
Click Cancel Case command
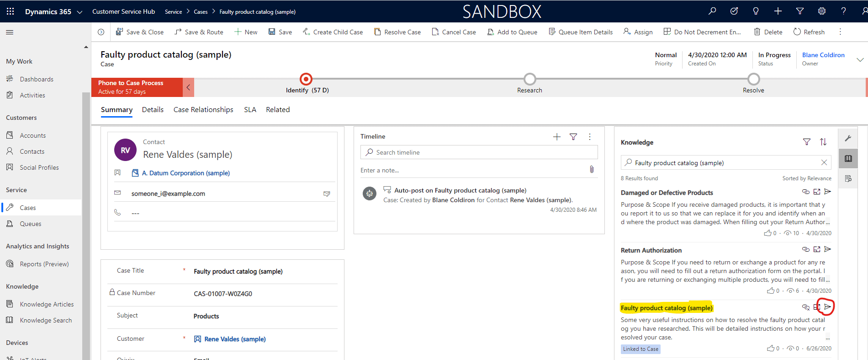pyautogui.click(x=454, y=32)
